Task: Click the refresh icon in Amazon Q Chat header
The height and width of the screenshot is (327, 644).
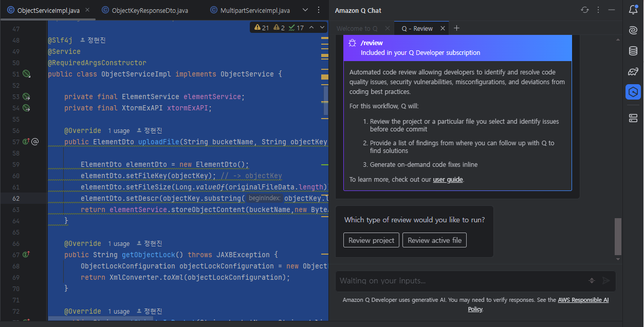Action: point(584,10)
